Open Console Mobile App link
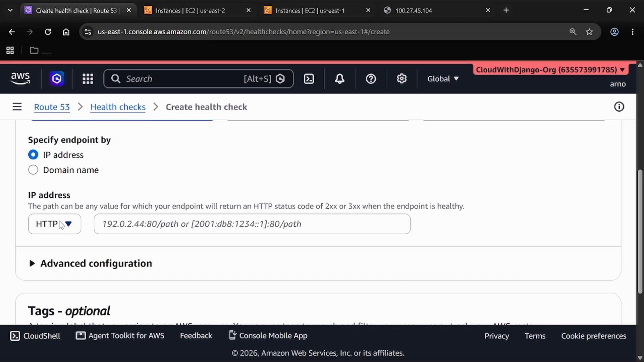 268,336
